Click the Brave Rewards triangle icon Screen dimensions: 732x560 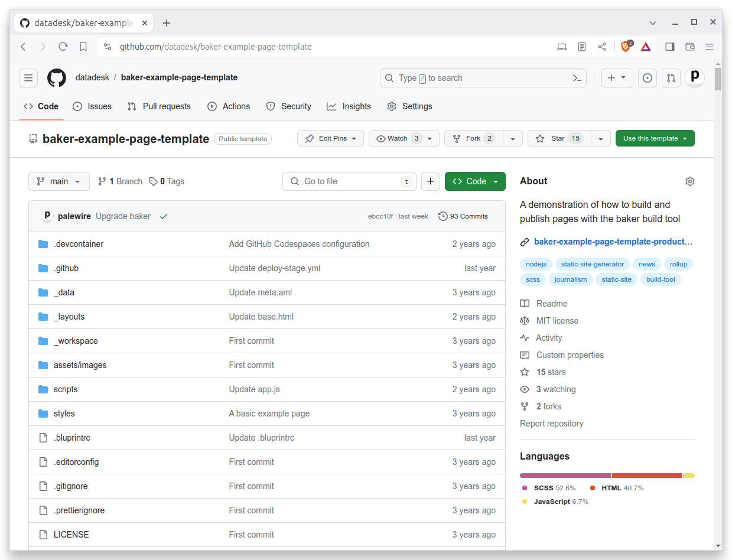tap(646, 47)
